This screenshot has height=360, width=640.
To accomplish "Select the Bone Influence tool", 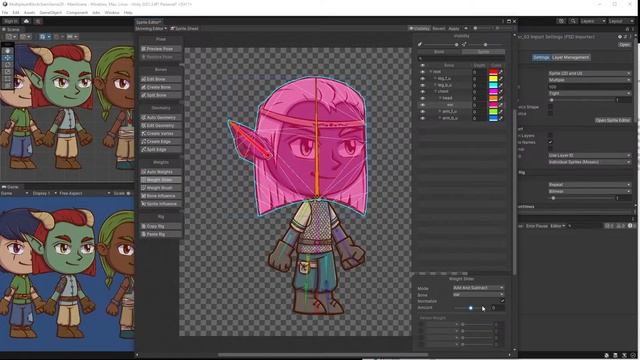I will [x=161, y=196].
